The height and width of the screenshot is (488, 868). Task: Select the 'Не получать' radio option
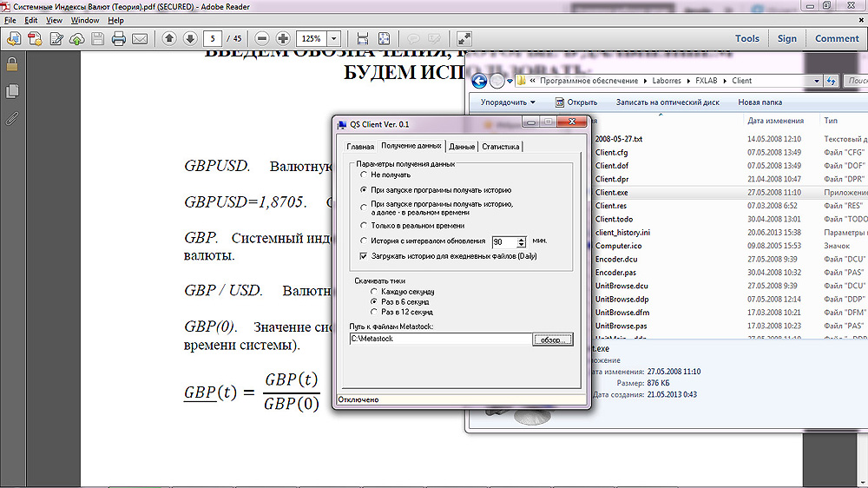point(364,175)
